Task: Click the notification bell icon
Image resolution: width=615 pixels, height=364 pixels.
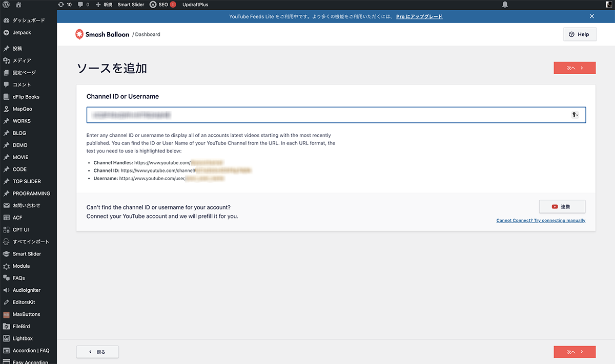Action: click(x=505, y=5)
